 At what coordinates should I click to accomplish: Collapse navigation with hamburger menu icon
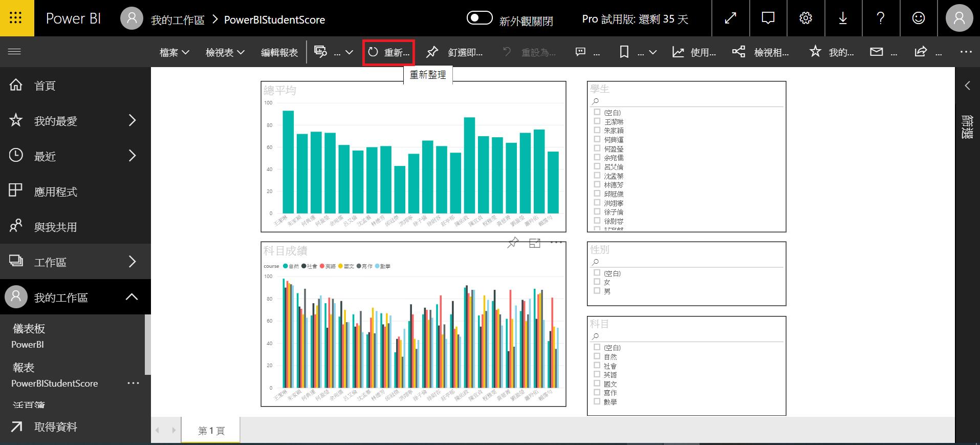click(x=14, y=52)
